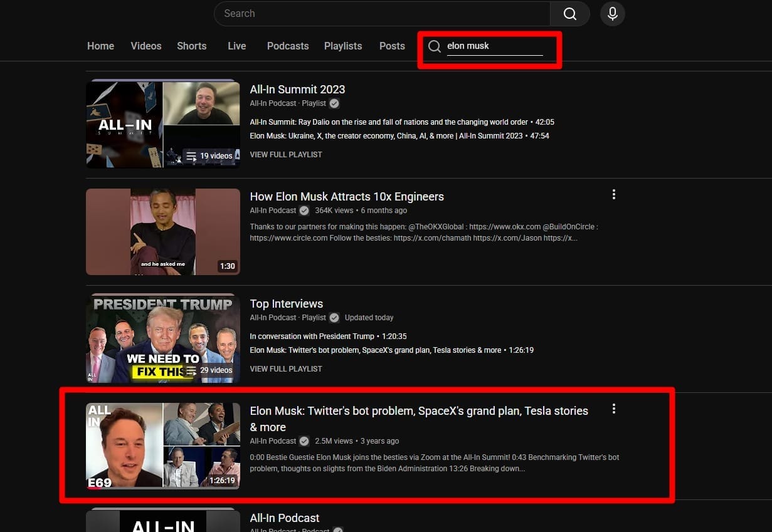Click the top Search input field
772x532 pixels.
[383, 14]
